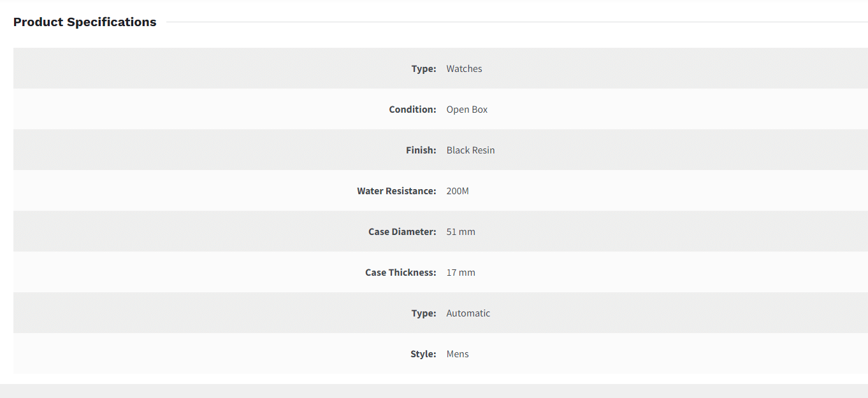Viewport: 868px width, 398px height.
Task: Click the 17 mm value
Action: pyautogui.click(x=461, y=273)
